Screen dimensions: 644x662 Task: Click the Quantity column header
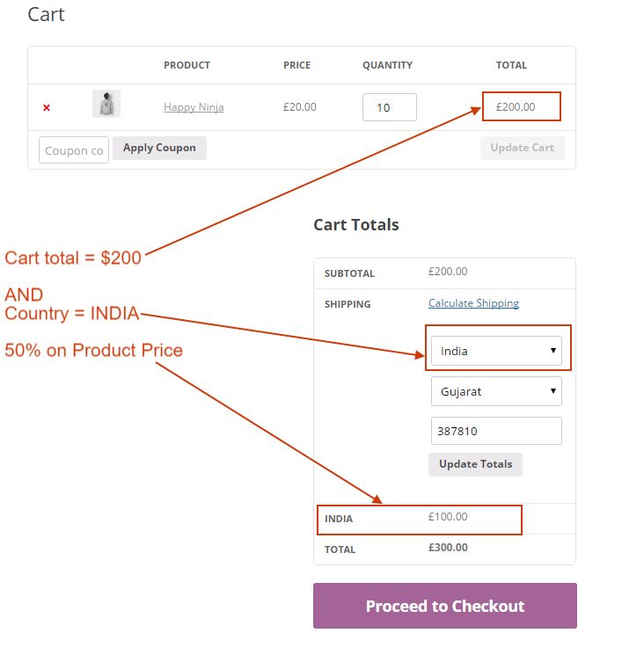coord(387,65)
